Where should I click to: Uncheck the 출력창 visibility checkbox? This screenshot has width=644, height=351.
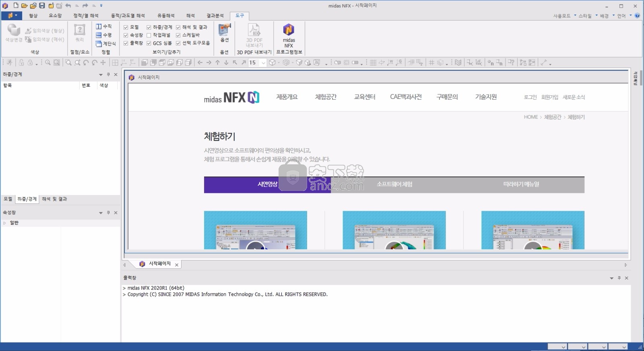point(126,43)
